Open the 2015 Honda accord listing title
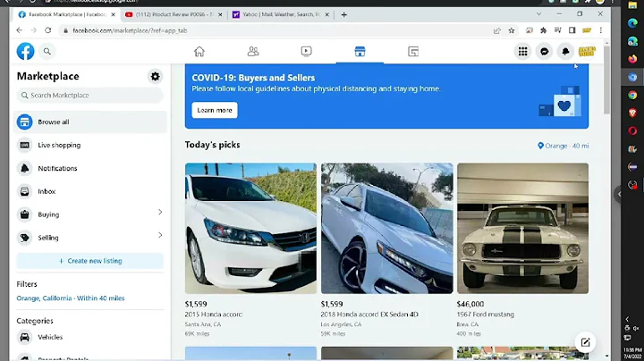 coord(213,315)
